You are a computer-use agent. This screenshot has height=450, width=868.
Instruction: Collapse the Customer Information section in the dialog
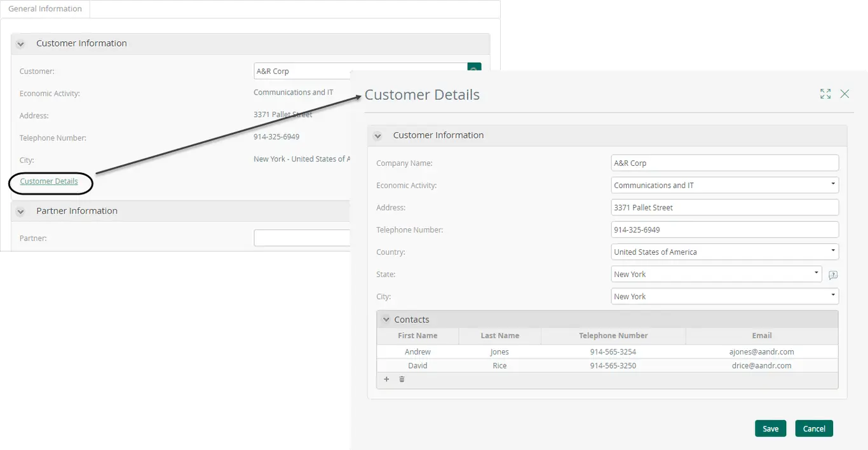point(377,135)
